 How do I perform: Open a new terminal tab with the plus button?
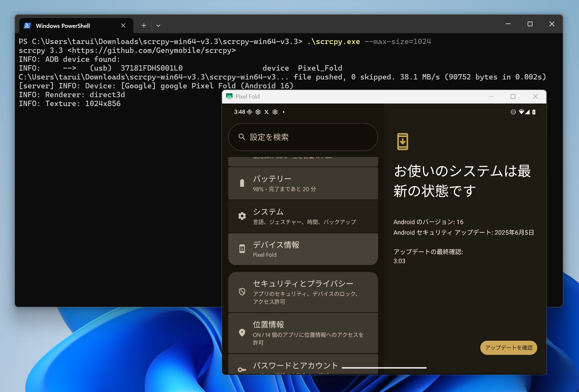144,25
